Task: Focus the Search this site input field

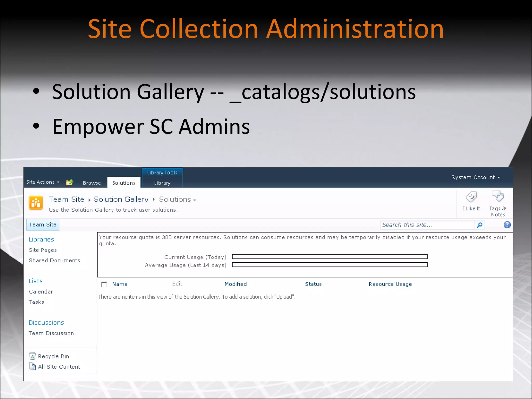Action: [427, 225]
